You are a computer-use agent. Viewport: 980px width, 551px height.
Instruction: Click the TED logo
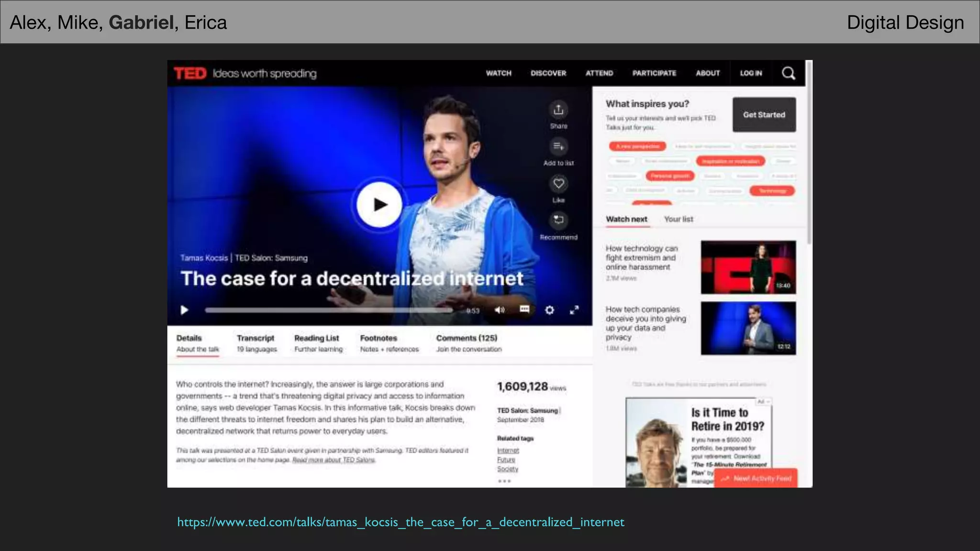tap(190, 73)
